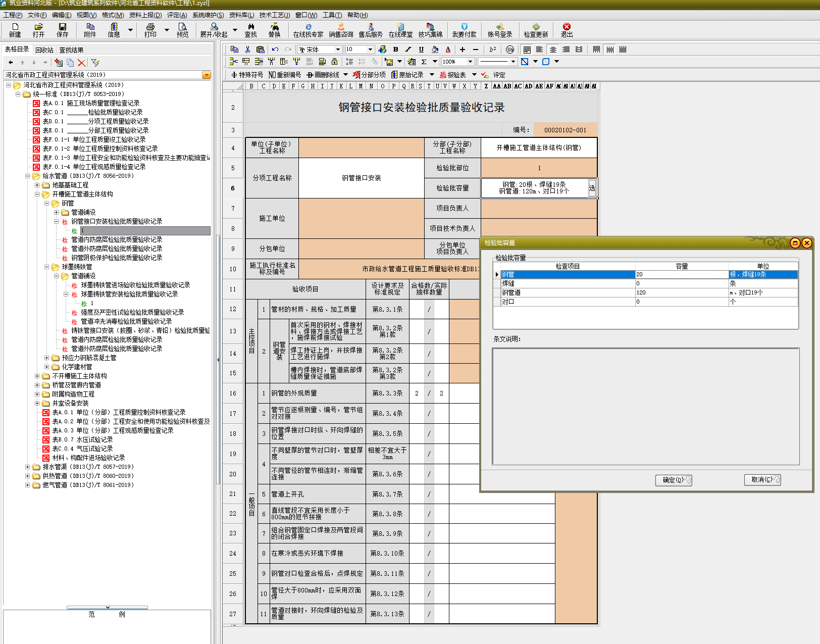The height and width of the screenshot is (644, 820).
Task: Click the 我要付款 payment icon
Action: click(x=464, y=30)
